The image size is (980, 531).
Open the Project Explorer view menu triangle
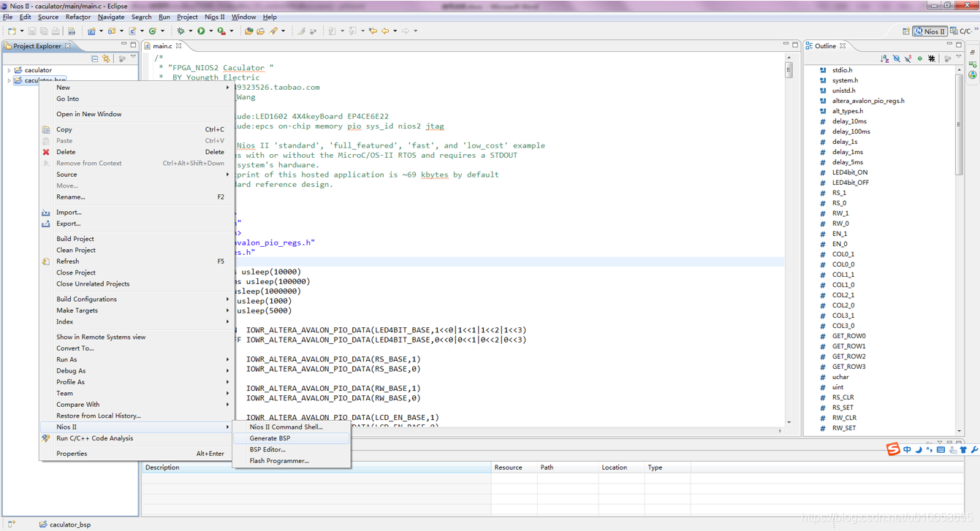[133, 58]
